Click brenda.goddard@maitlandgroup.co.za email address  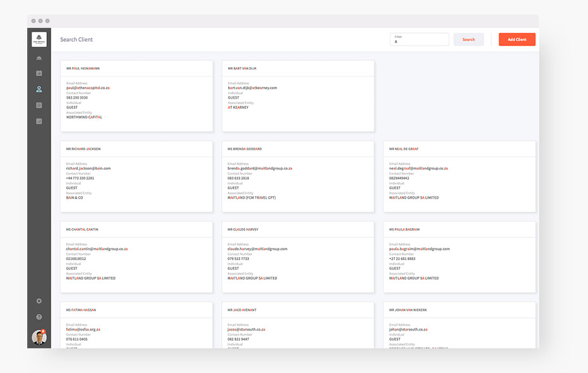coord(260,168)
